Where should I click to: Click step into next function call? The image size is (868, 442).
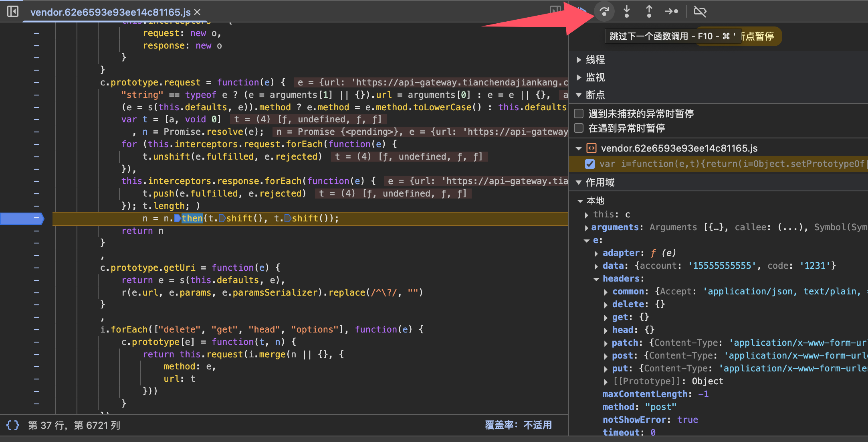coord(627,11)
